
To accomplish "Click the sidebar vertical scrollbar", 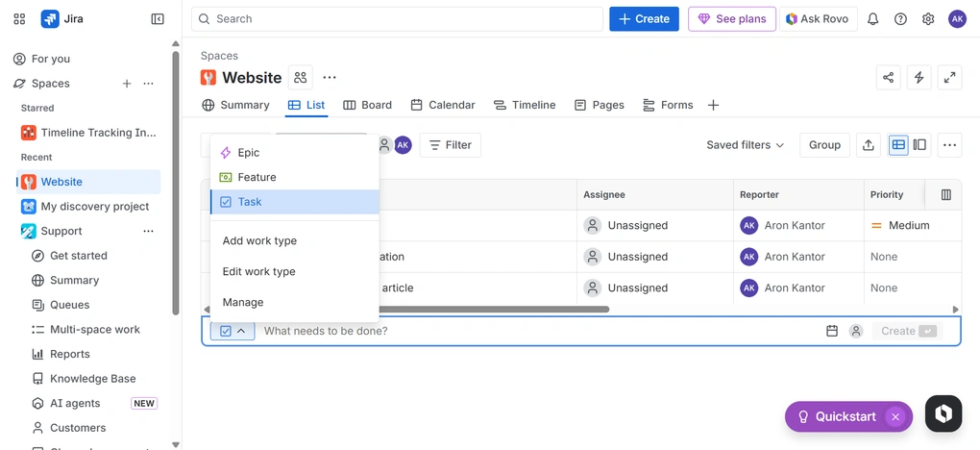I will [176, 182].
